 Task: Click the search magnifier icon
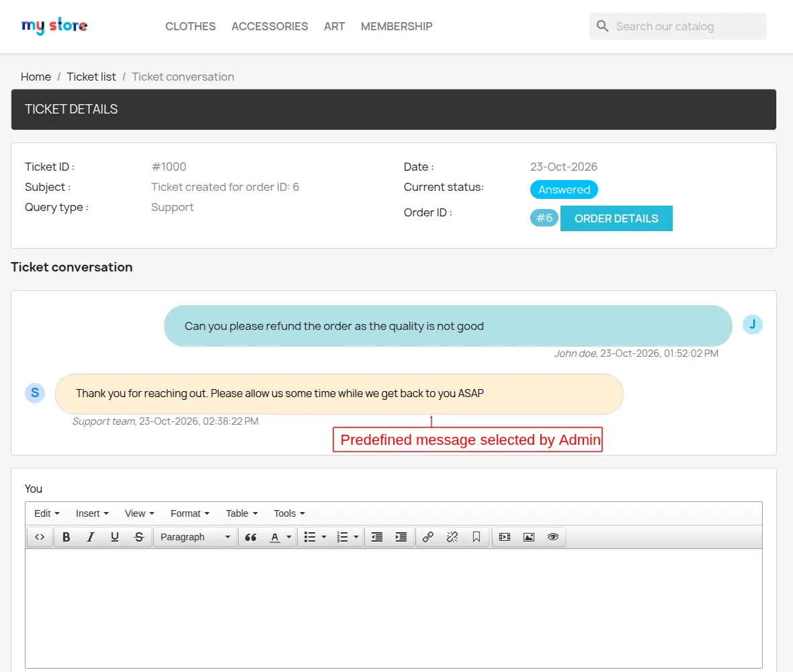coord(602,26)
